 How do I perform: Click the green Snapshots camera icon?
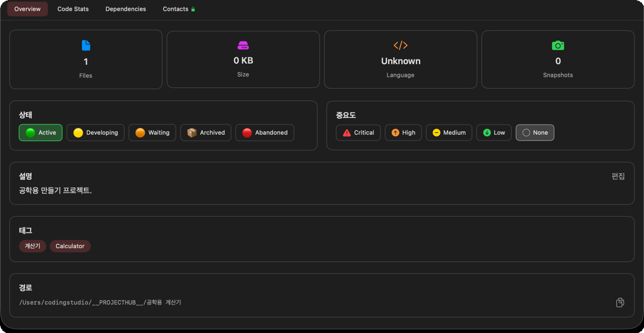(558, 45)
